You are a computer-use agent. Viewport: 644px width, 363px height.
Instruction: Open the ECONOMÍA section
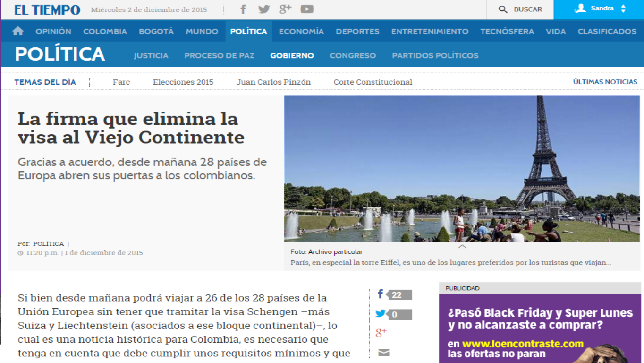tap(301, 31)
